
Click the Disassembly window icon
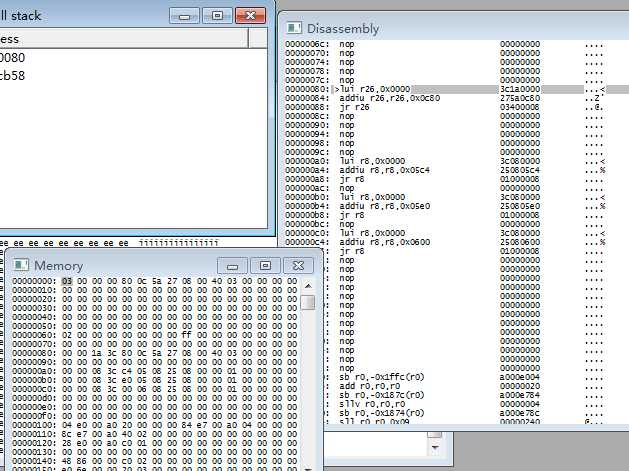point(294,28)
